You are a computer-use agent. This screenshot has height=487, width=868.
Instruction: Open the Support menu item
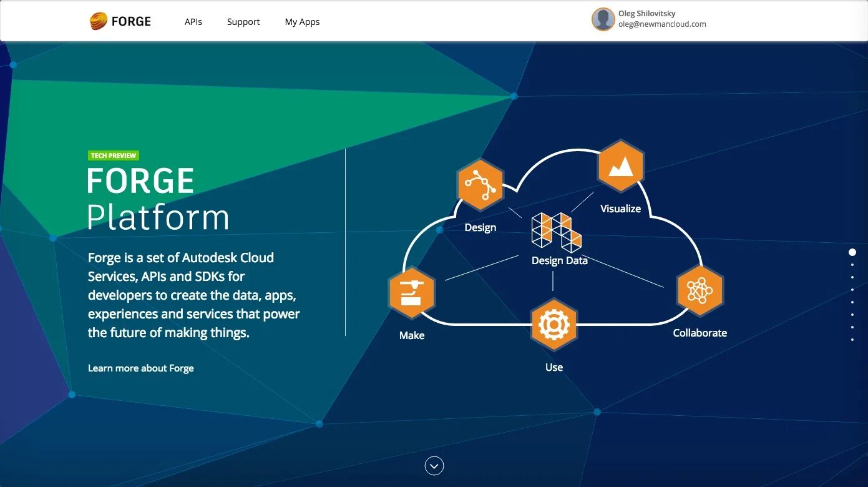pos(243,22)
